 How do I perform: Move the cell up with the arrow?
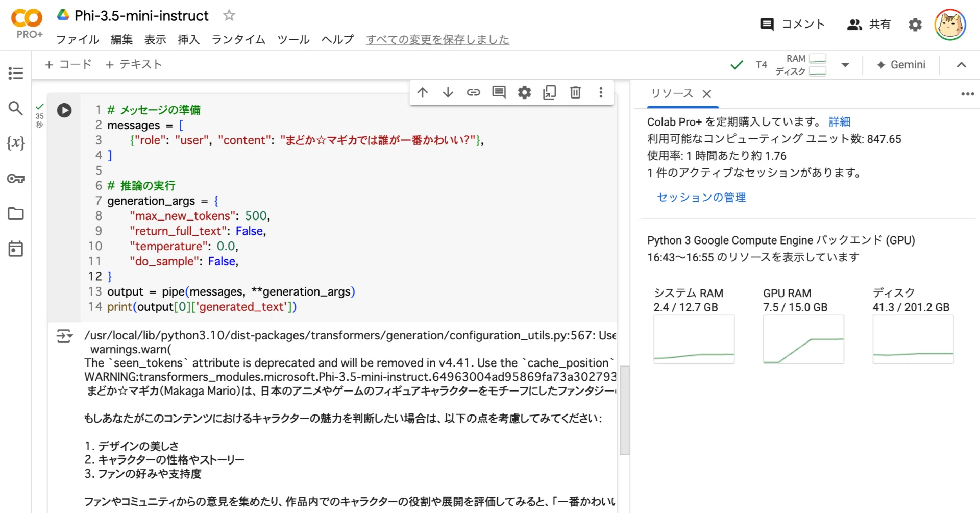coord(423,92)
